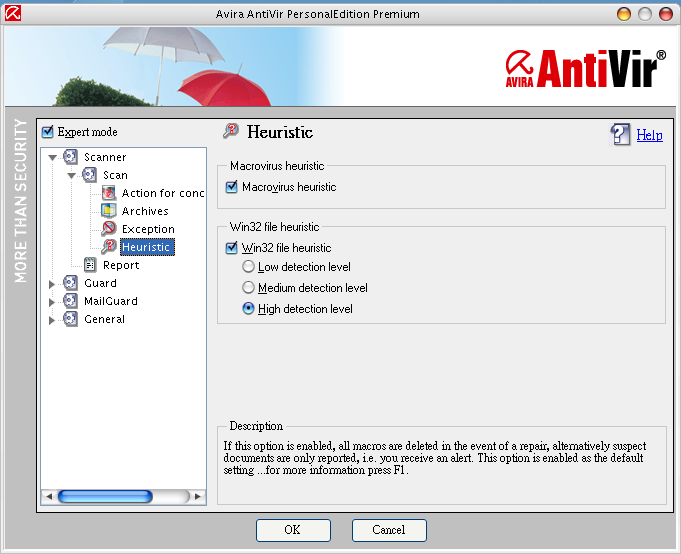Click the Heuristic header magnifier icon
Viewport: 681px width, 554px height.
pyautogui.click(x=231, y=131)
